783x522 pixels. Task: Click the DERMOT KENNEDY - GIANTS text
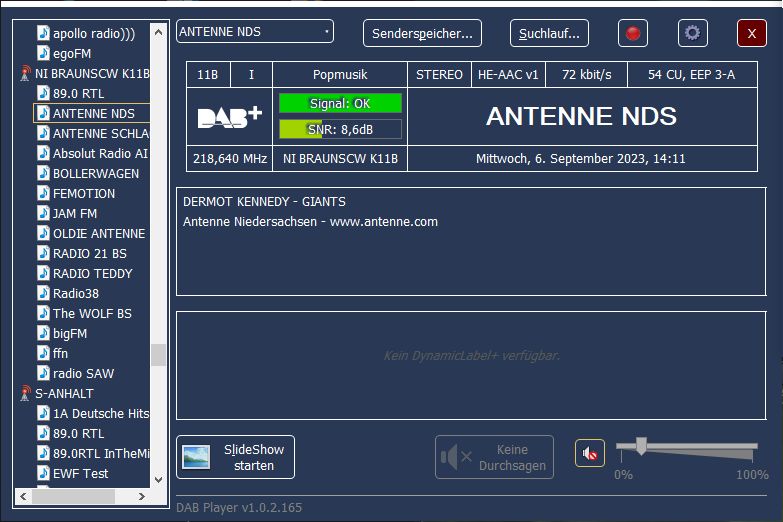(x=264, y=202)
